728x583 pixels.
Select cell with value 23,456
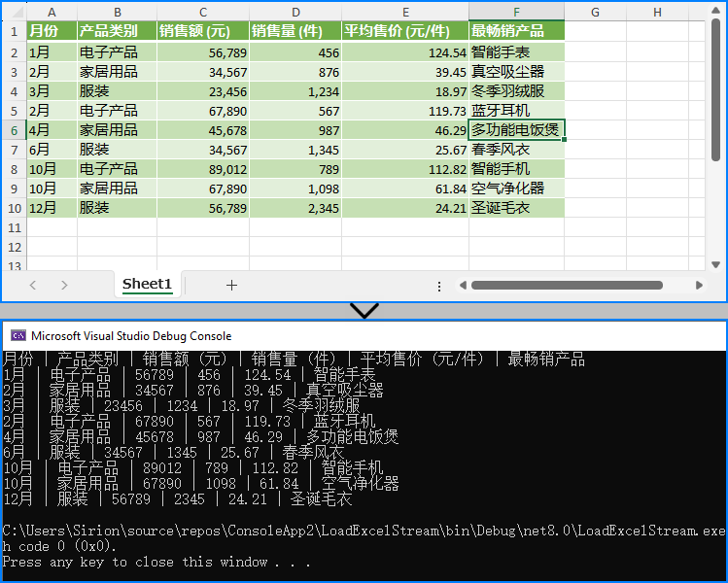pyautogui.click(x=203, y=91)
